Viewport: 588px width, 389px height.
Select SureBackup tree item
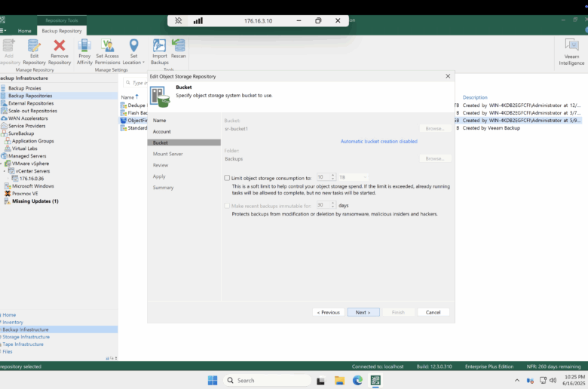pos(21,133)
